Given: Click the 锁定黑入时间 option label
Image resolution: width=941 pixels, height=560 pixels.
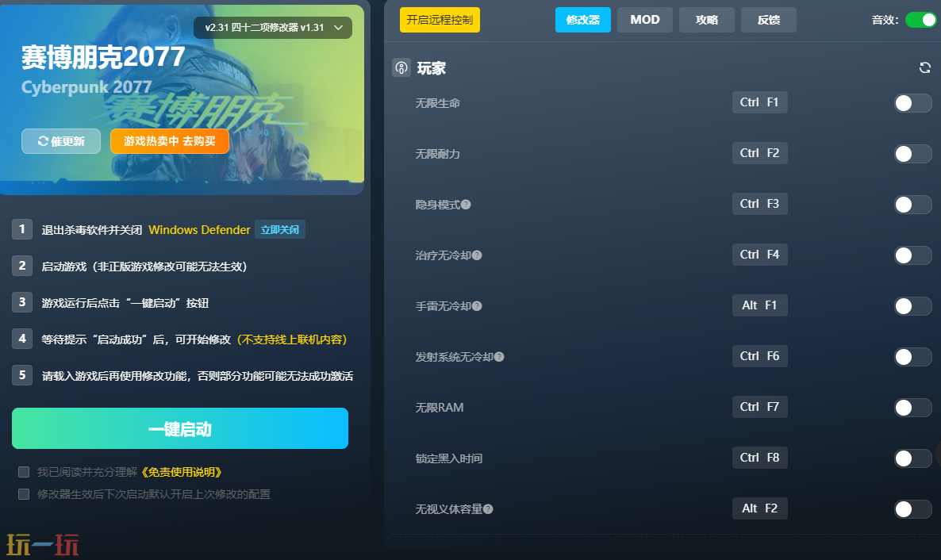Looking at the screenshot, I should (449, 458).
